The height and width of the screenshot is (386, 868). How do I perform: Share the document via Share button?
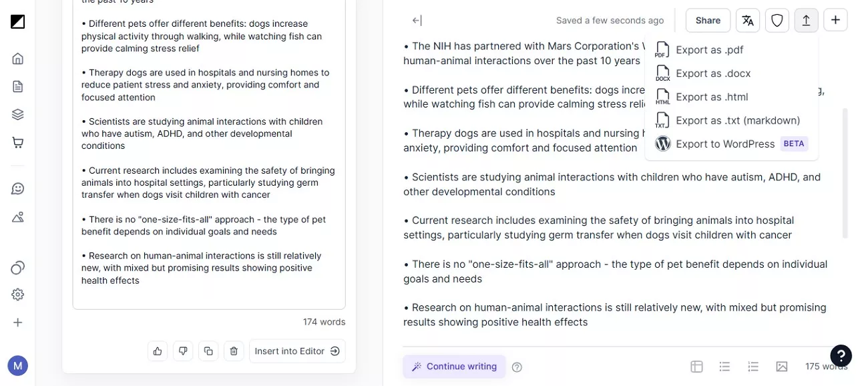point(708,21)
